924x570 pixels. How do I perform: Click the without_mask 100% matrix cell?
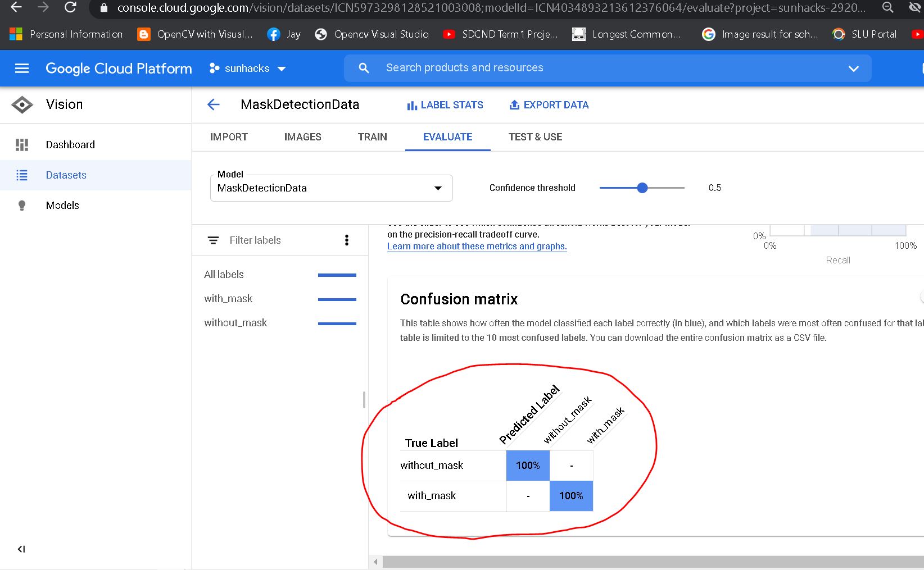coord(528,466)
